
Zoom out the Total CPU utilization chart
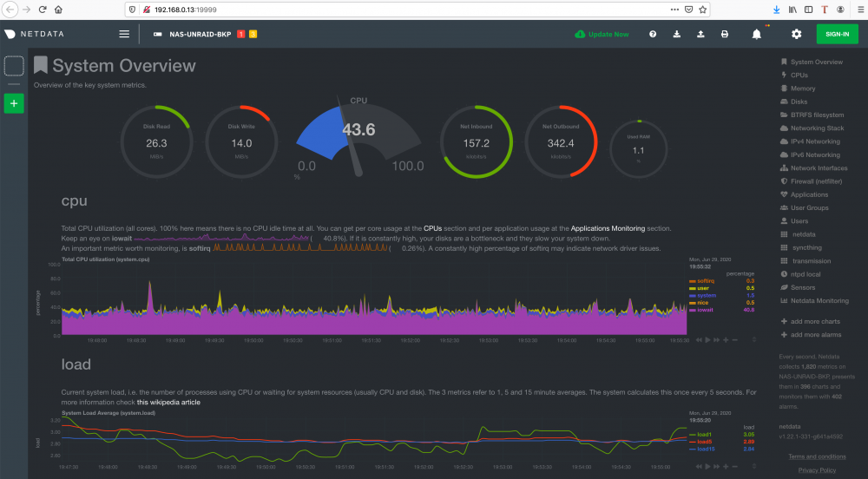(x=734, y=339)
